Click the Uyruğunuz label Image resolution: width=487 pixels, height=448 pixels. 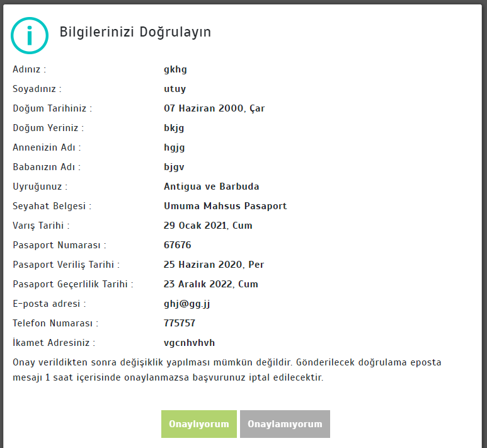click(40, 187)
